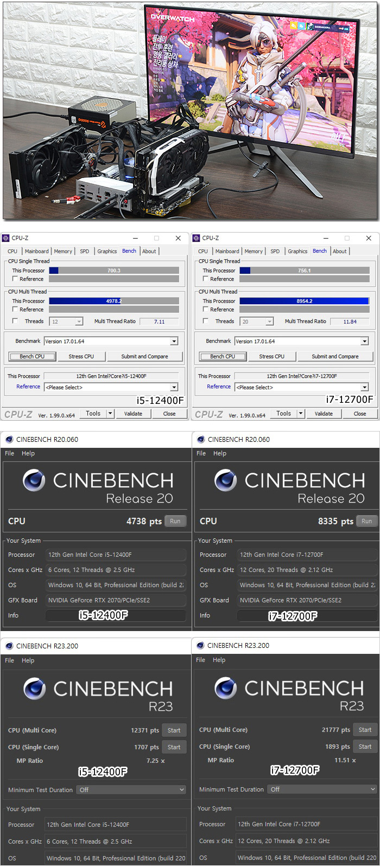
Task: Click Multi Thread Ratio field showing 7.11
Action: [x=160, y=322]
